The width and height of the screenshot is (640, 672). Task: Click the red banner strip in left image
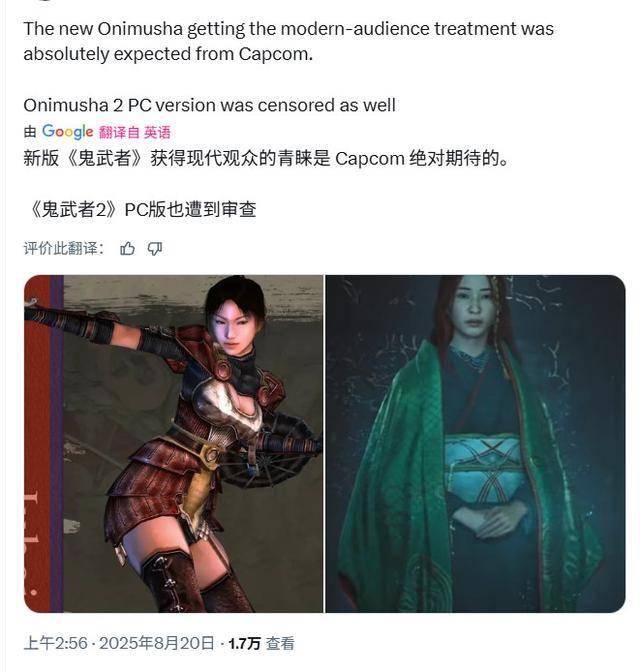click(x=37, y=444)
